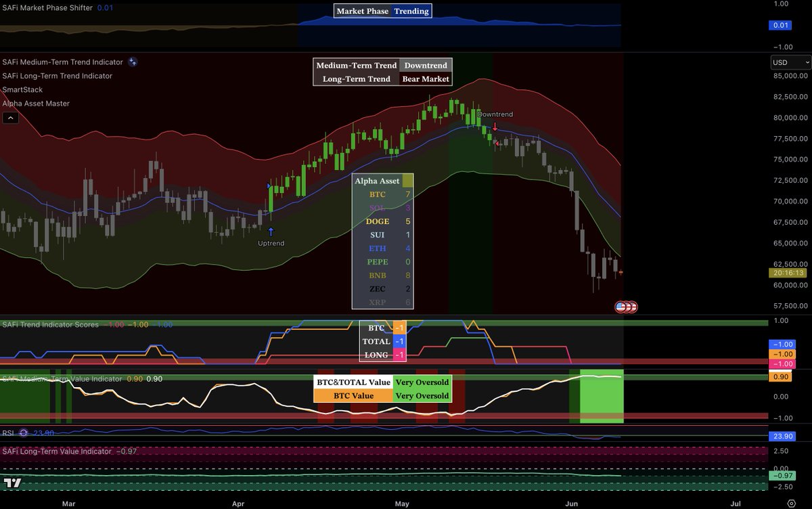Viewport: 812px width, 509px height.
Task: Select the SAFi Trend Indicator Scores legend title
Action: click(51, 324)
